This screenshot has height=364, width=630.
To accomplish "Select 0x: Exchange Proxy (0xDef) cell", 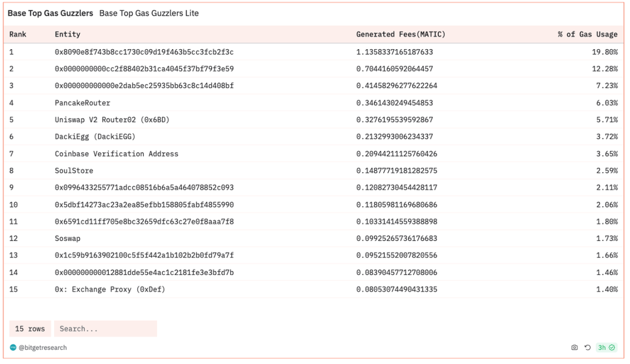I will click(x=110, y=289).
